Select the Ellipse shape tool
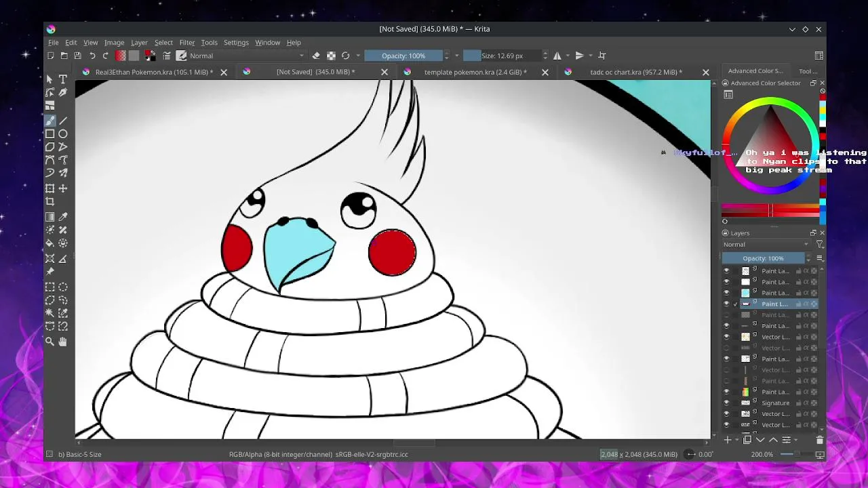 63,134
